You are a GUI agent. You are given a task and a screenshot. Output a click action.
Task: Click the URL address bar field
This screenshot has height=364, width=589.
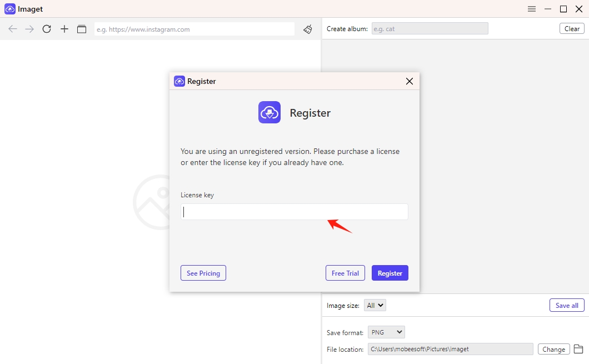coord(194,29)
